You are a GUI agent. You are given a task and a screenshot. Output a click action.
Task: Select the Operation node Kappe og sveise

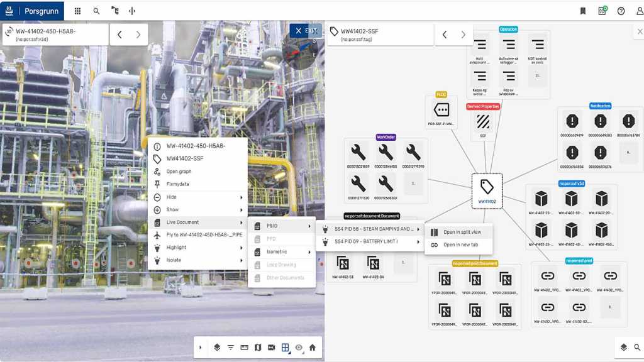tap(480, 82)
